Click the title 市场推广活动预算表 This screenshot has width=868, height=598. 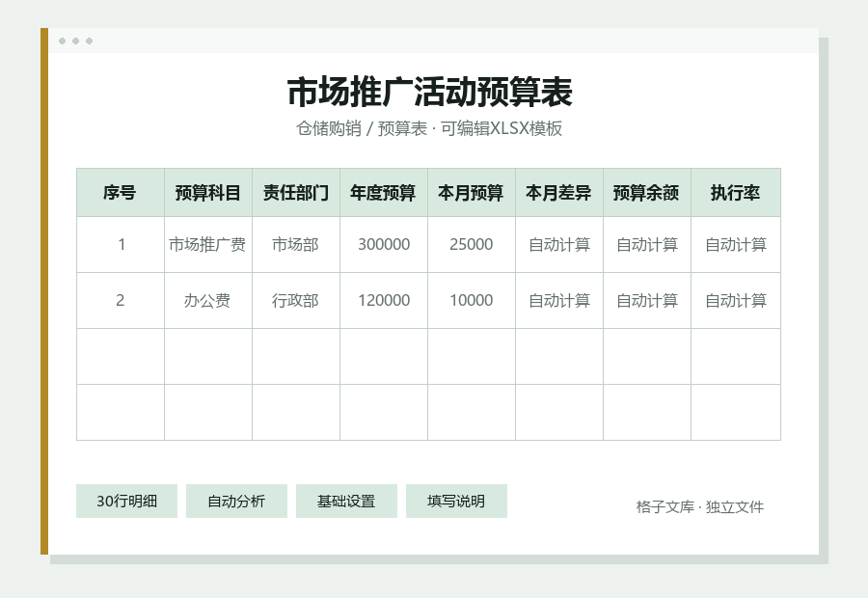pyautogui.click(x=429, y=92)
